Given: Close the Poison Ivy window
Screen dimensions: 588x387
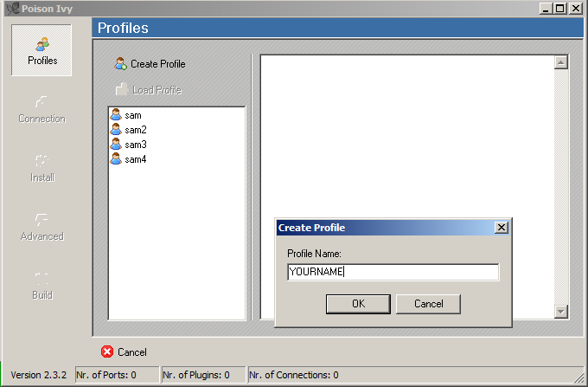Looking at the screenshot, I should 576,9.
